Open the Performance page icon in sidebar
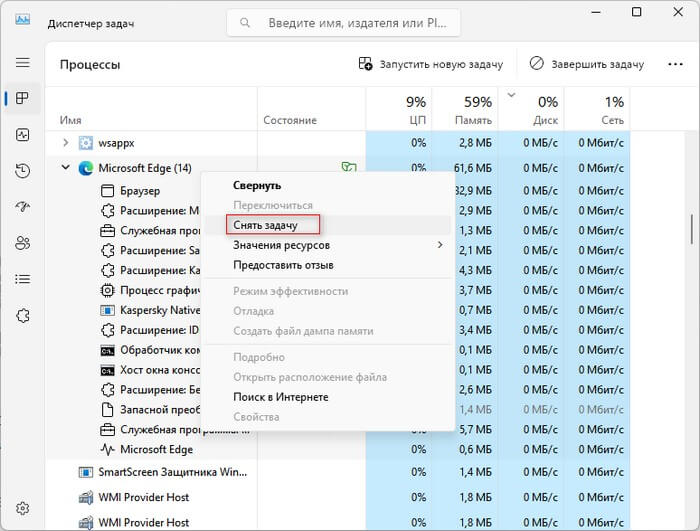 23,135
